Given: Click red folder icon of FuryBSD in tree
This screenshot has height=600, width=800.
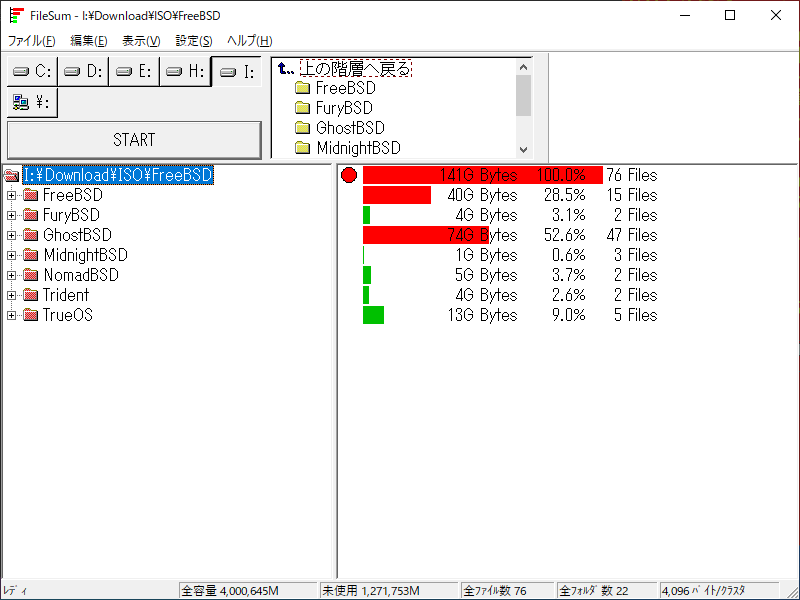Looking at the screenshot, I should tap(31, 215).
